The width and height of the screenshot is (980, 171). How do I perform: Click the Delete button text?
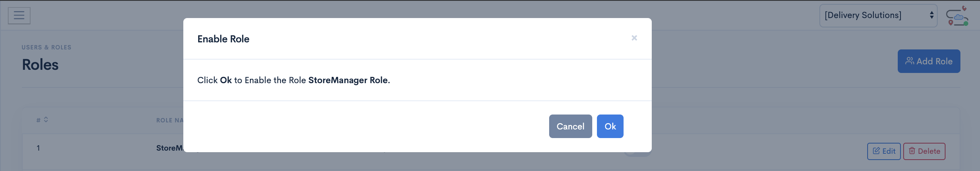(929, 151)
